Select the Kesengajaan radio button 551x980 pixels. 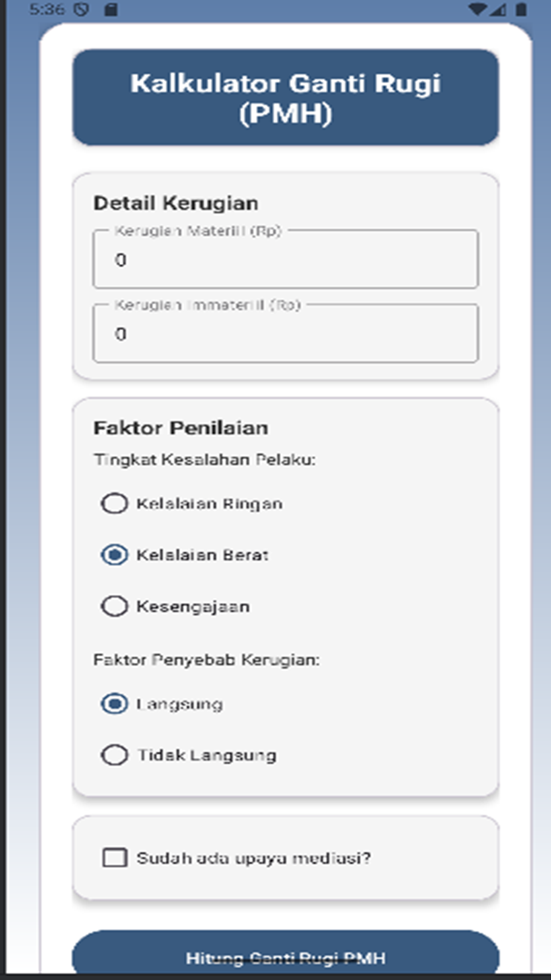[x=114, y=606]
